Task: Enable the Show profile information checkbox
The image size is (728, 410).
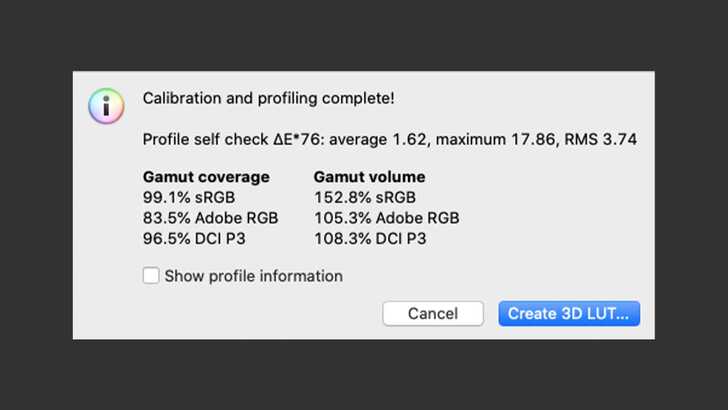Action: click(151, 275)
